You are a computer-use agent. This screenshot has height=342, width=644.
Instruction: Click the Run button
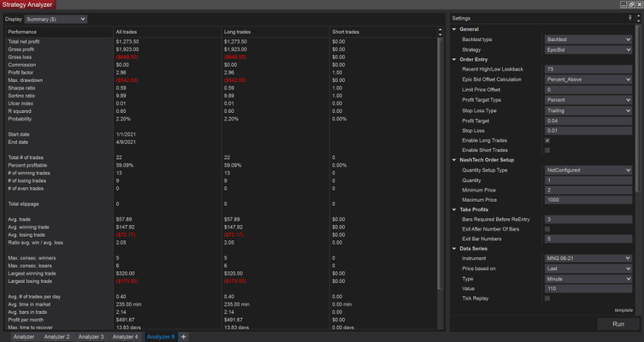pyautogui.click(x=617, y=324)
